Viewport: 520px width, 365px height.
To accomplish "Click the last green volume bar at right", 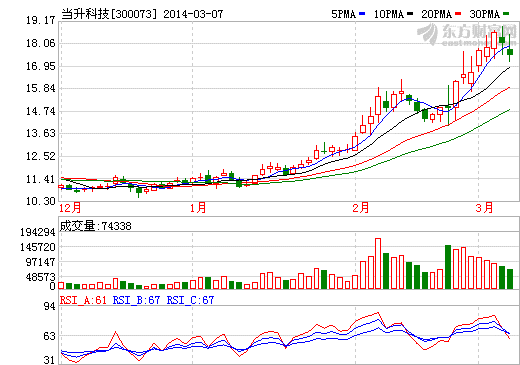I will pos(510,279).
